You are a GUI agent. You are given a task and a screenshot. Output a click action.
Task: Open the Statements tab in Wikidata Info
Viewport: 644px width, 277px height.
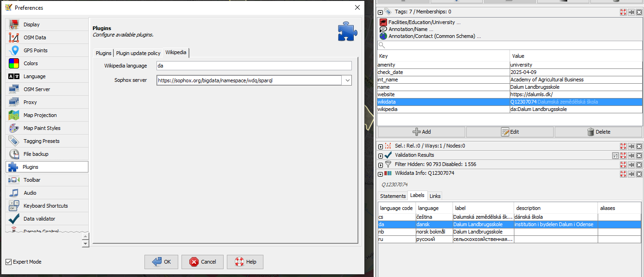(392, 196)
